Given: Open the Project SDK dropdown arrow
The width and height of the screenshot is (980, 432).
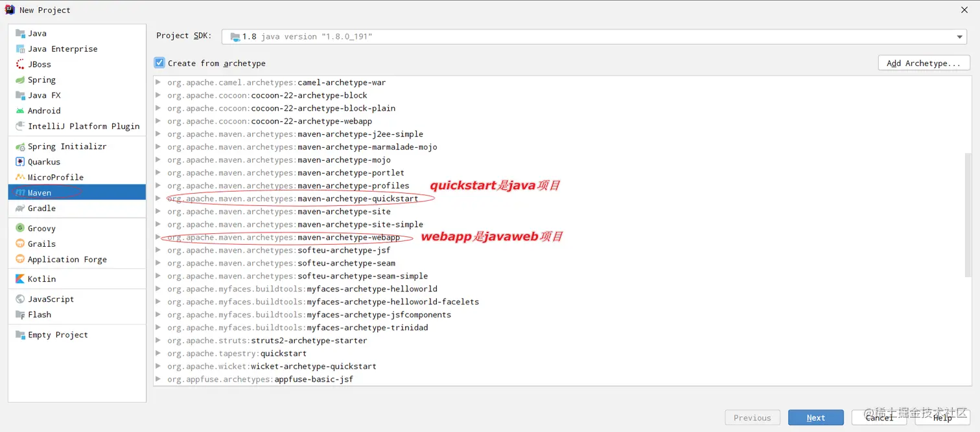Looking at the screenshot, I should tap(960, 37).
